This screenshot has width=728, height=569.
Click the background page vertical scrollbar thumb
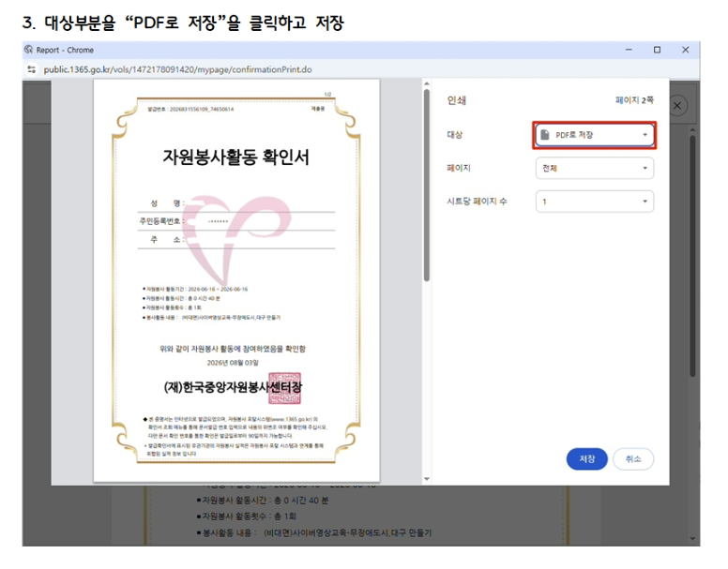(x=692, y=256)
